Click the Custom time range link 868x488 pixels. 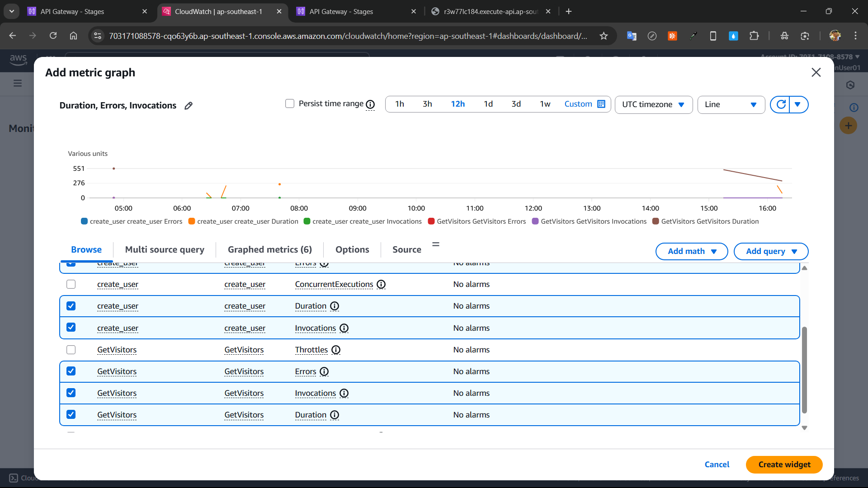[x=578, y=104]
